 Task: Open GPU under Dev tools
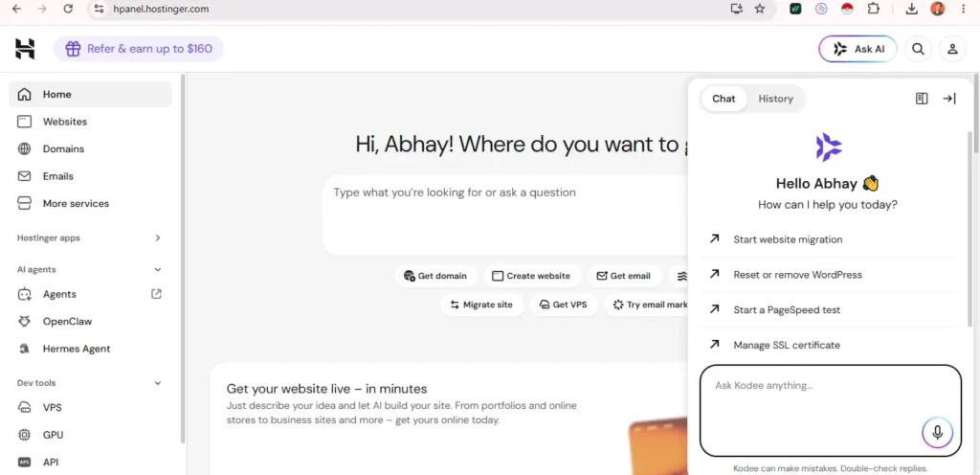[x=91, y=435]
